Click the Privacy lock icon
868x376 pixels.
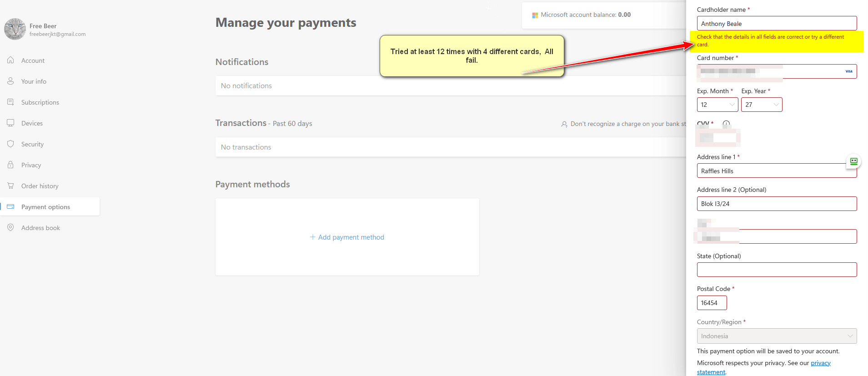pos(10,165)
